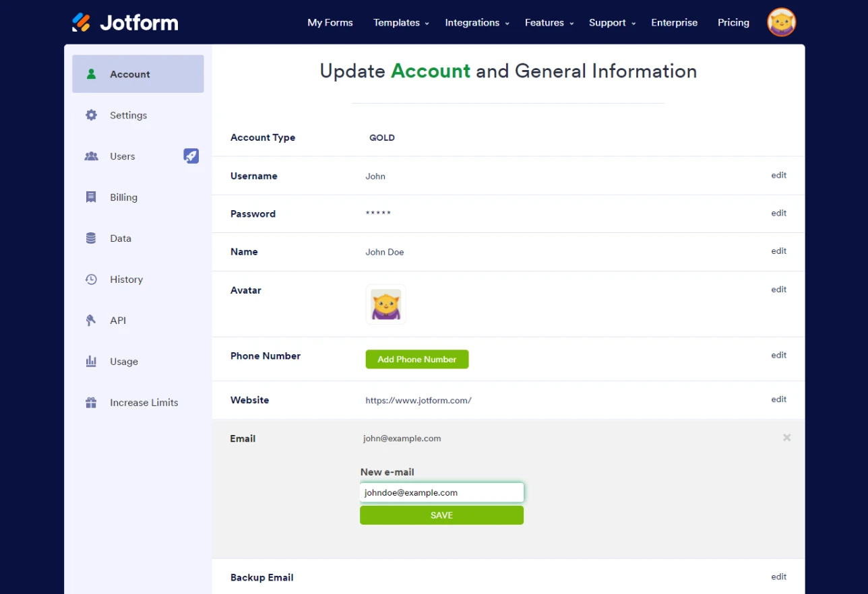Select the Billing receipt icon
The image size is (868, 594).
(91, 197)
